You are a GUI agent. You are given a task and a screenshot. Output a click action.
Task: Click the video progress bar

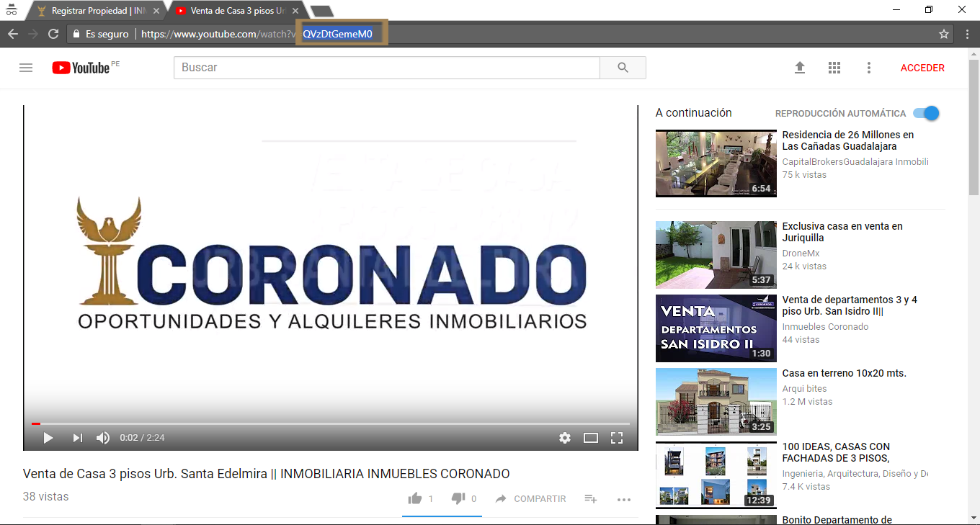[x=331, y=423]
